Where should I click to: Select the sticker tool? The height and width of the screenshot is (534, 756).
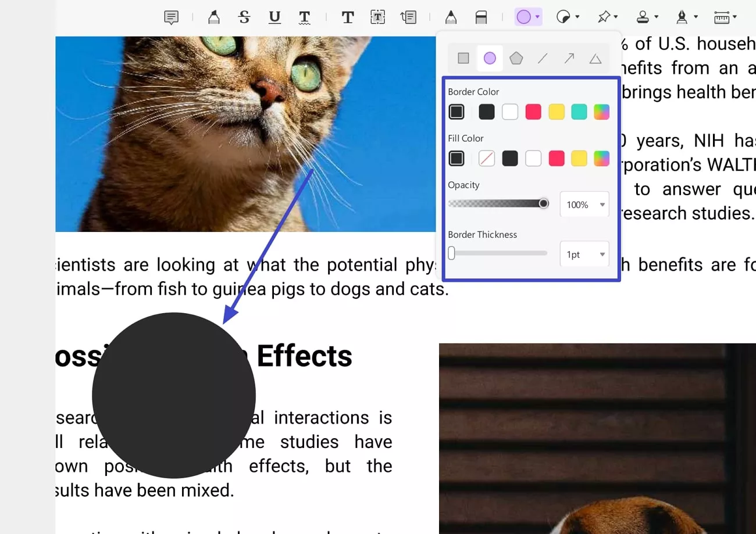(x=563, y=17)
